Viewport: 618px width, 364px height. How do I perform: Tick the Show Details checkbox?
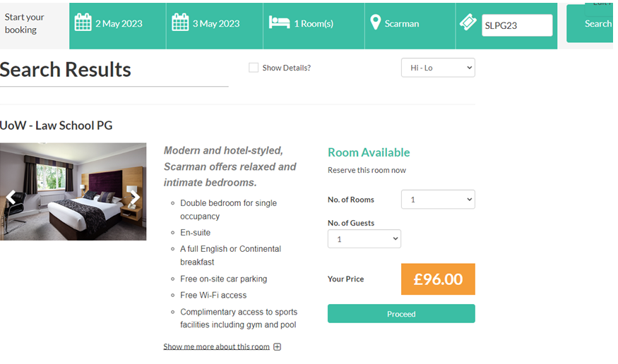254,68
